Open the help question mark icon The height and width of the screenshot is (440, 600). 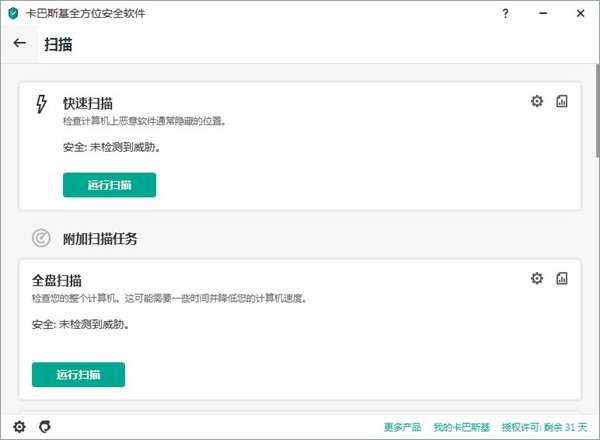(505, 13)
